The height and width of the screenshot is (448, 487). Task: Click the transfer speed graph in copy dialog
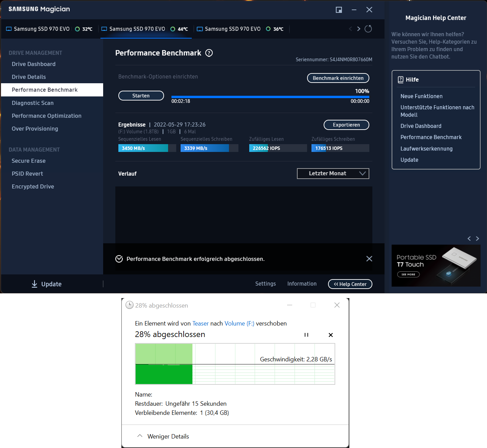point(235,364)
